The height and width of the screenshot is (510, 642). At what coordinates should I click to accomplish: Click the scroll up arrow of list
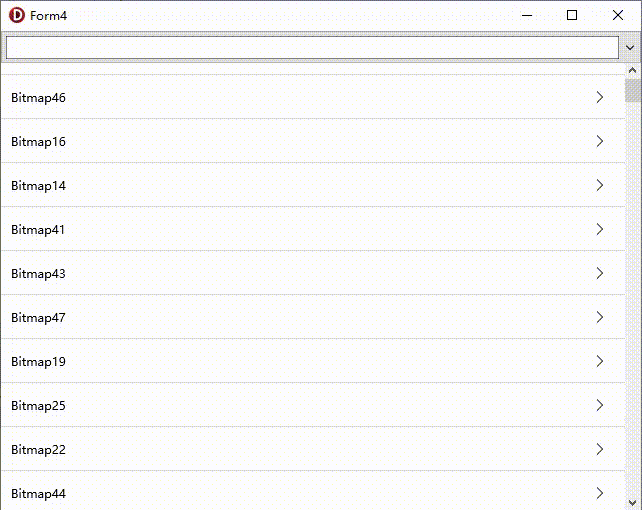tap(632, 71)
